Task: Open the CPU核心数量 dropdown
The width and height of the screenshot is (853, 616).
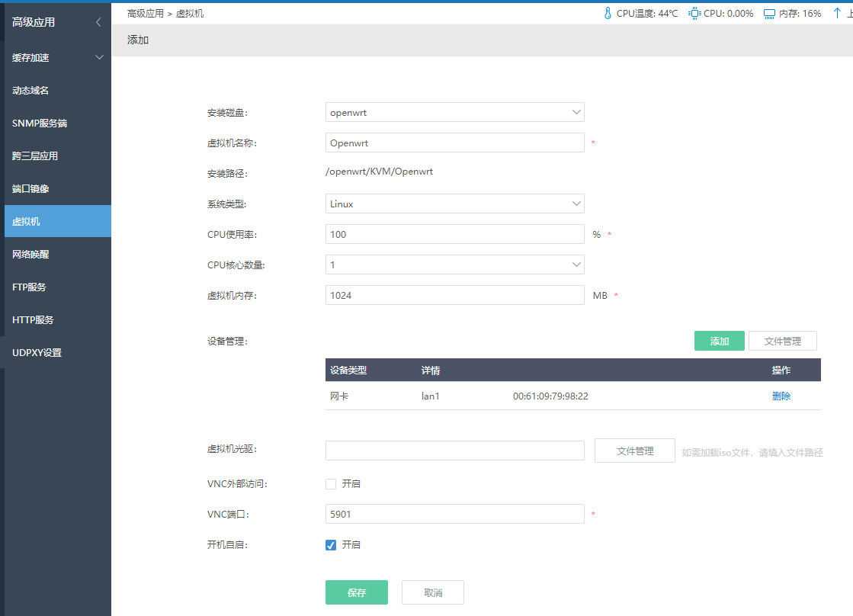Action: [x=455, y=265]
